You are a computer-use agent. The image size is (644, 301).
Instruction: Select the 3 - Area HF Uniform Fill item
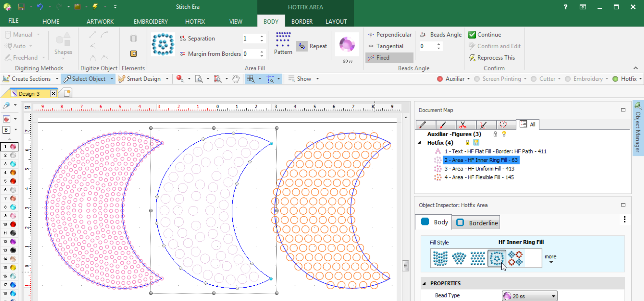click(479, 169)
